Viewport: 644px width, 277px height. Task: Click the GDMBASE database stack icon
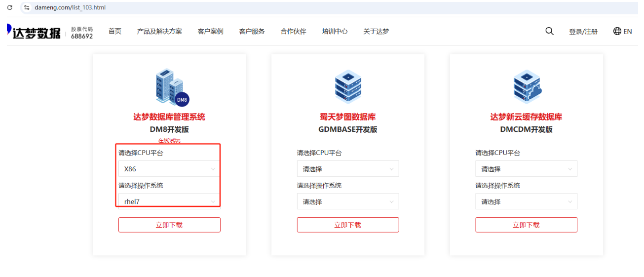tap(347, 87)
